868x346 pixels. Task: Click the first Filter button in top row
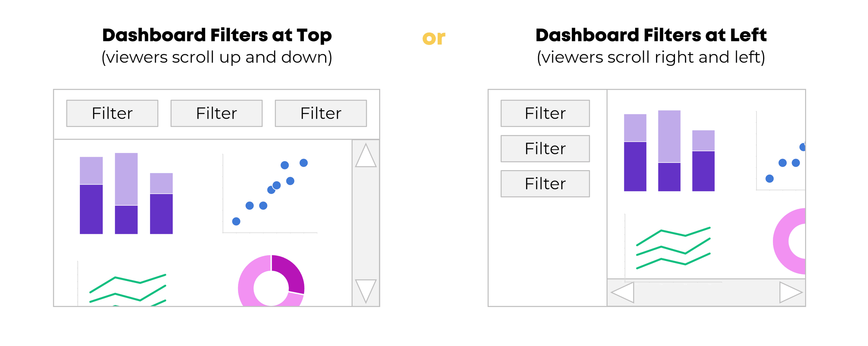112,113
